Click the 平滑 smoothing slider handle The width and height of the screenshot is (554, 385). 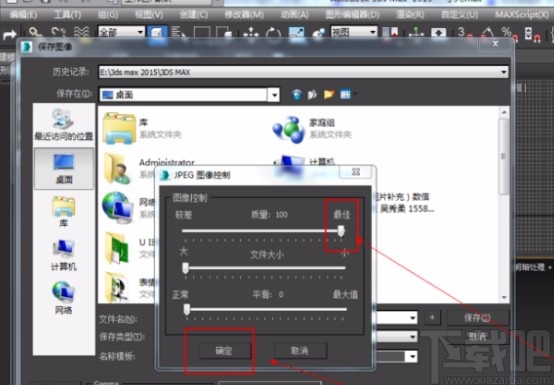[x=187, y=310]
